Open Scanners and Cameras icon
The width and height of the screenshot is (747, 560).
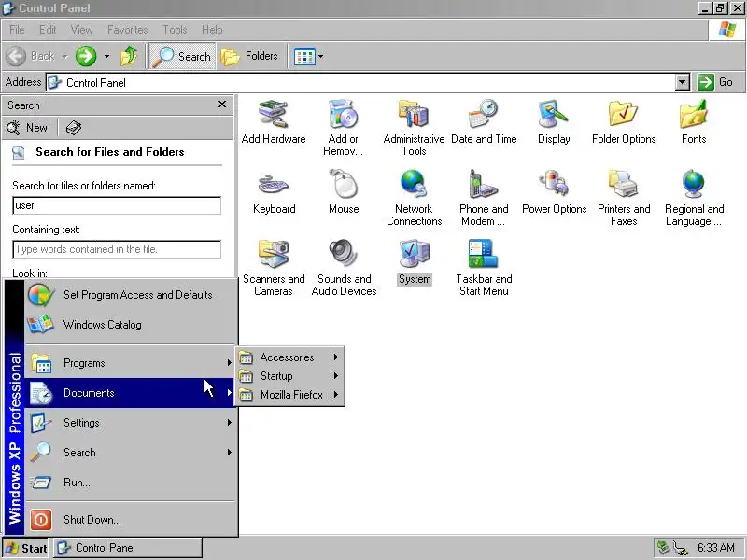pos(274,268)
